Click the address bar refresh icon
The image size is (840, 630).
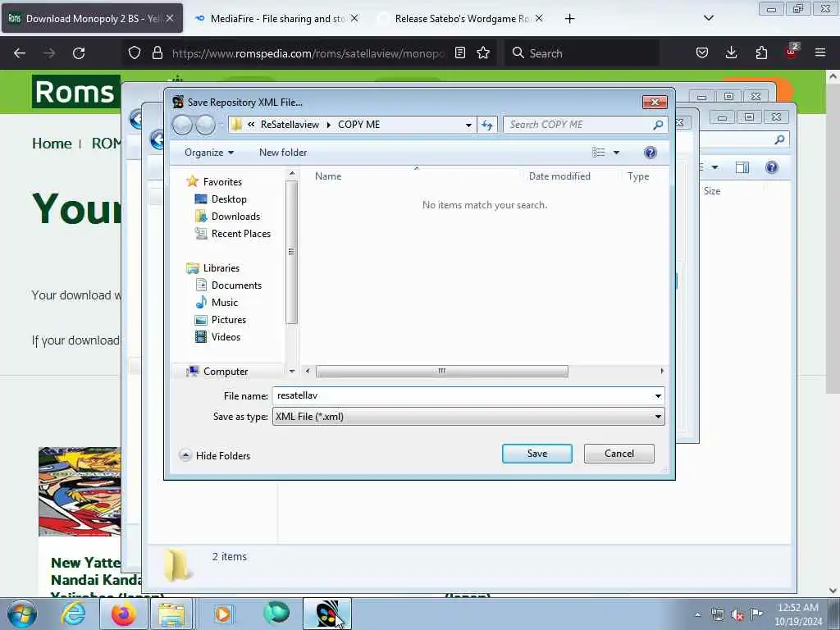pyautogui.click(x=486, y=125)
